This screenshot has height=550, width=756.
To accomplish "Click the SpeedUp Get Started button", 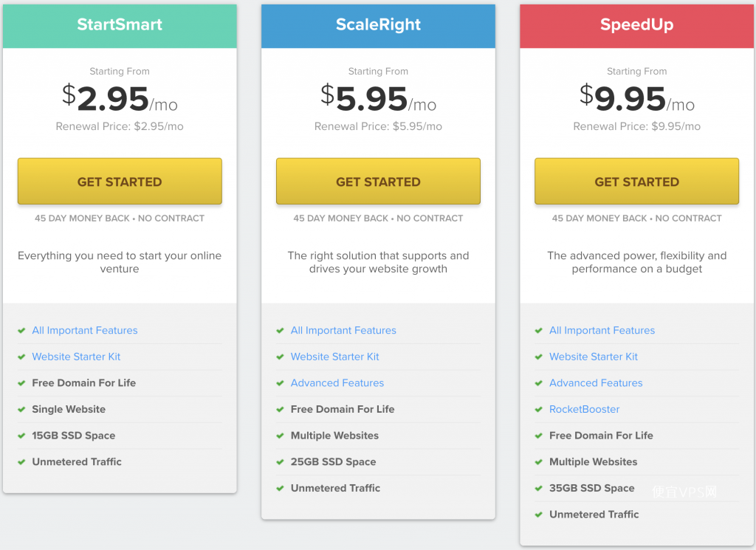I will pos(636,182).
